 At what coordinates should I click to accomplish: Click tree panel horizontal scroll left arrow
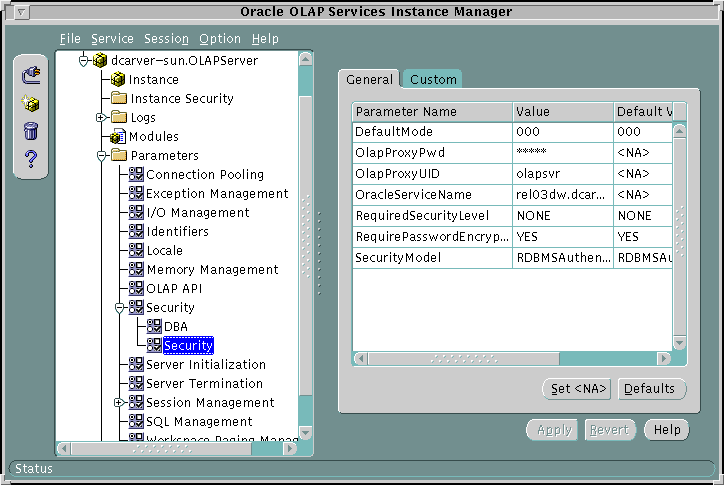[64, 448]
